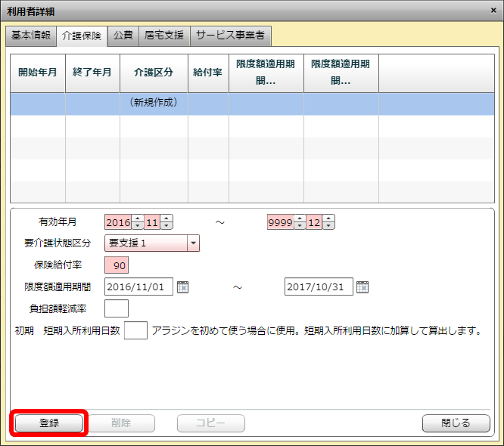Click the 保険給付率 input field
Screen dimensions: 504x446
point(117,265)
